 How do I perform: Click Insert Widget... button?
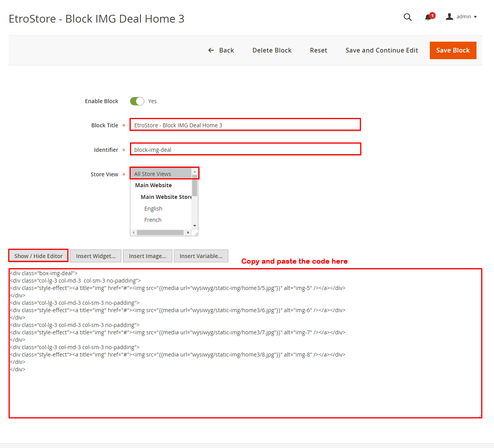pos(96,256)
